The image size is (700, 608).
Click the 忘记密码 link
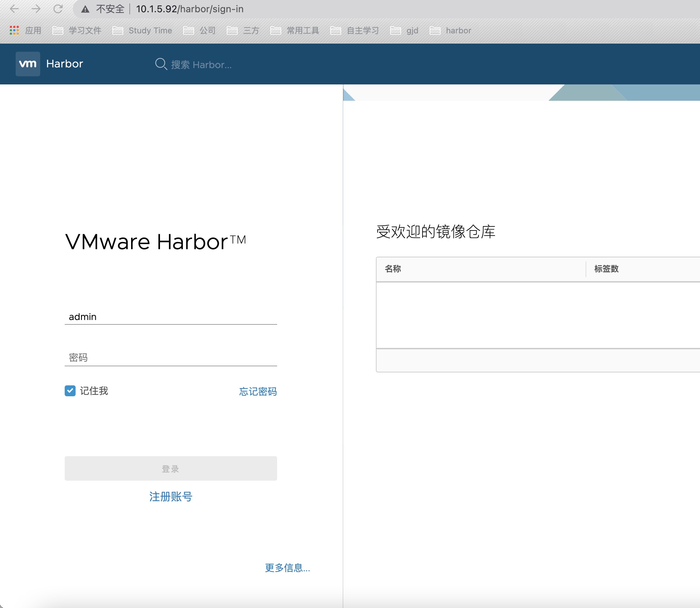[x=258, y=392]
